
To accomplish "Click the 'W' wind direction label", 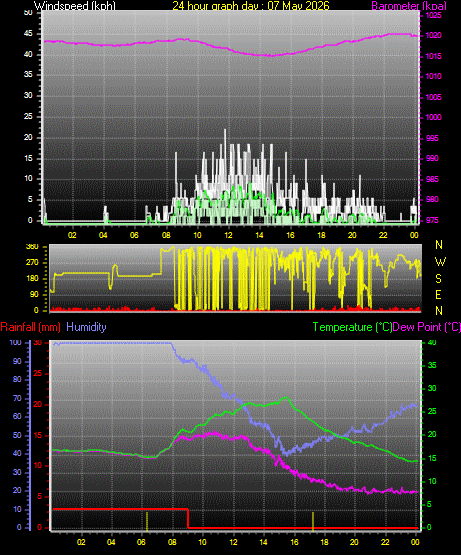I will 440,262.
